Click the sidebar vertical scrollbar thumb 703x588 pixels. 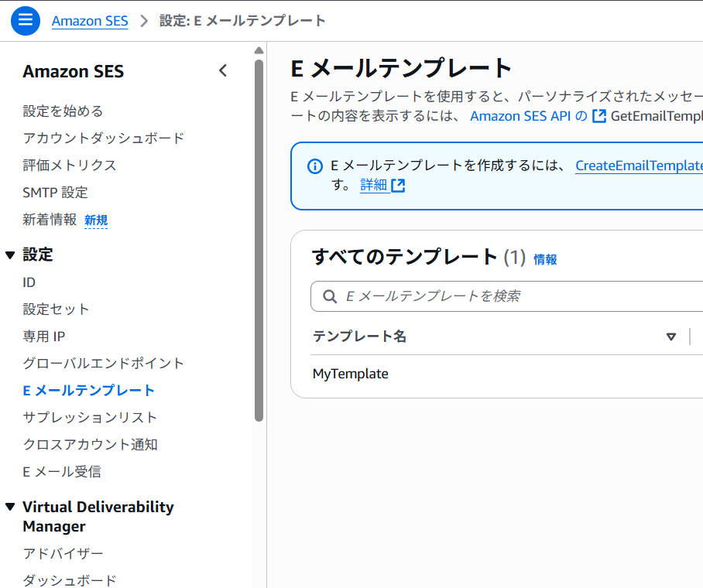coord(259,240)
